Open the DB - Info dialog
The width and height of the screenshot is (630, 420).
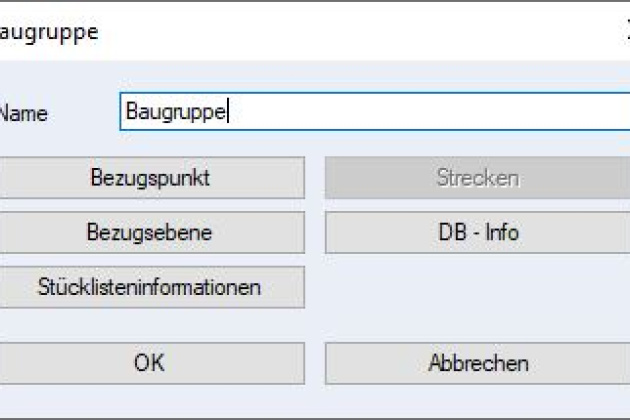coord(477,233)
